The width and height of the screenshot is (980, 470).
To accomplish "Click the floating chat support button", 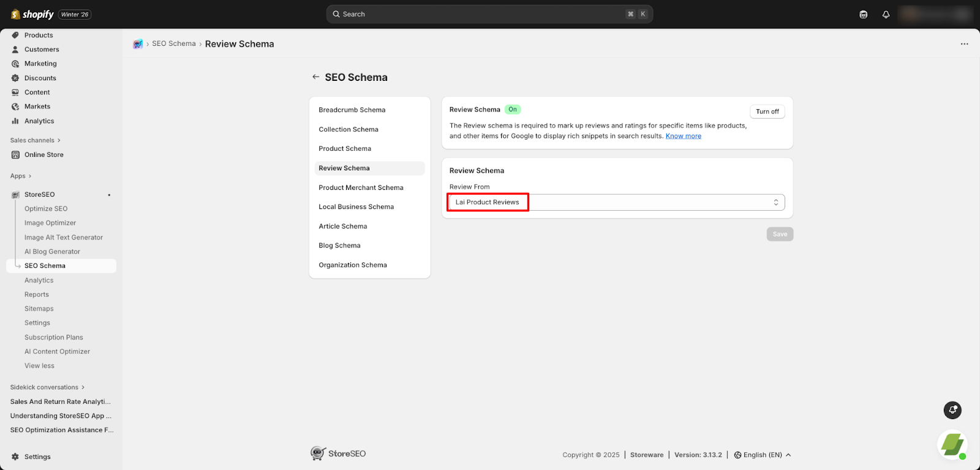I will click(x=952, y=410).
